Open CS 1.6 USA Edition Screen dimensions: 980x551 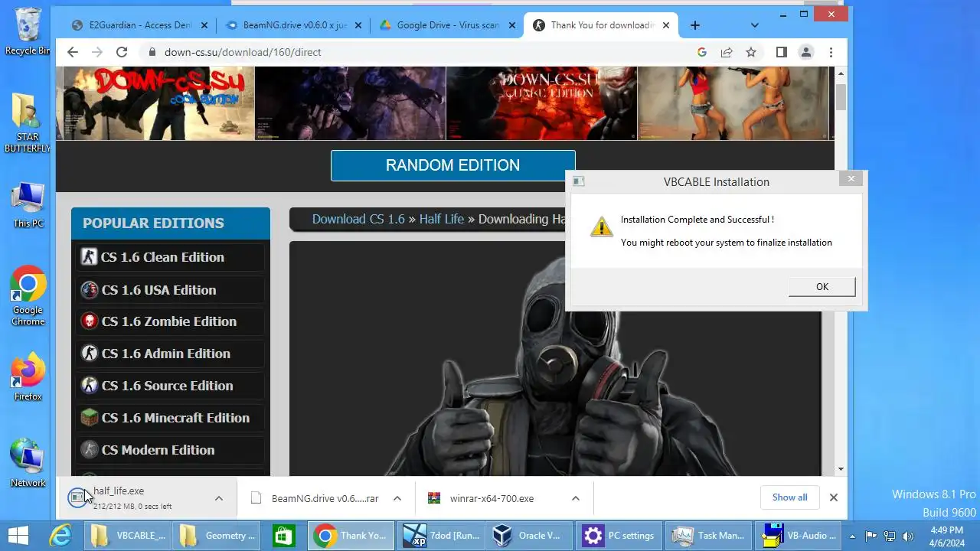(x=170, y=290)
